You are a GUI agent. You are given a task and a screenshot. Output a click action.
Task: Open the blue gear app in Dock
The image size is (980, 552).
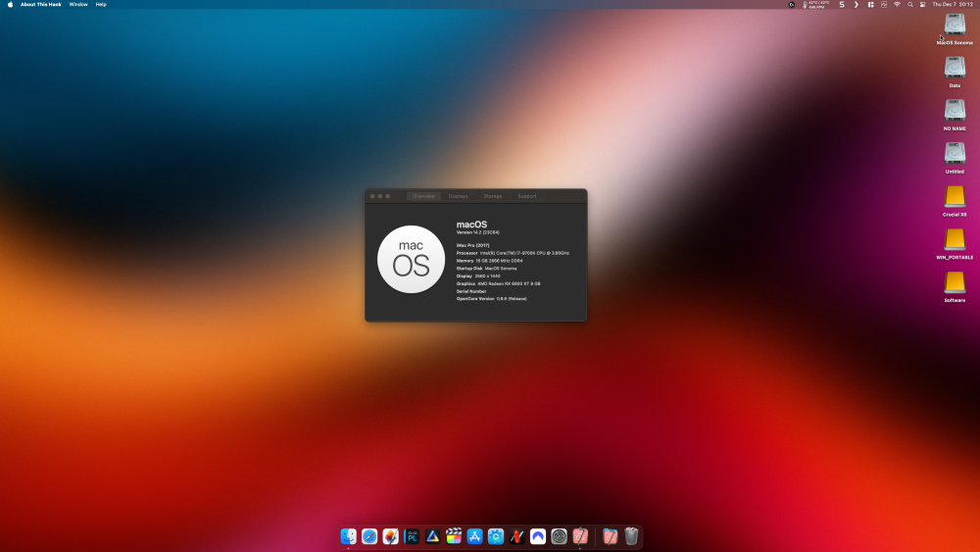point(496,536)
